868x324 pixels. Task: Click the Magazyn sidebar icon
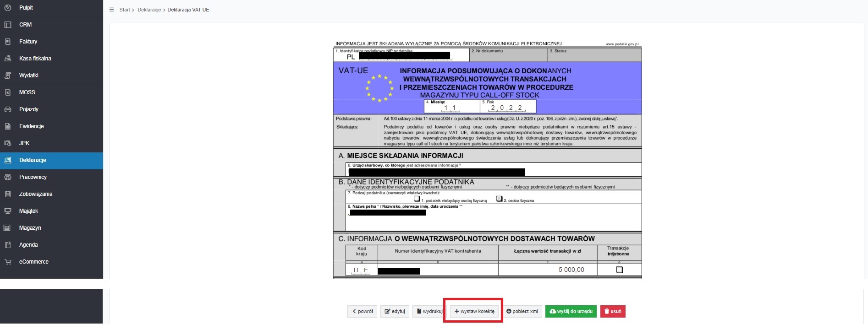(x=8, y=228)
